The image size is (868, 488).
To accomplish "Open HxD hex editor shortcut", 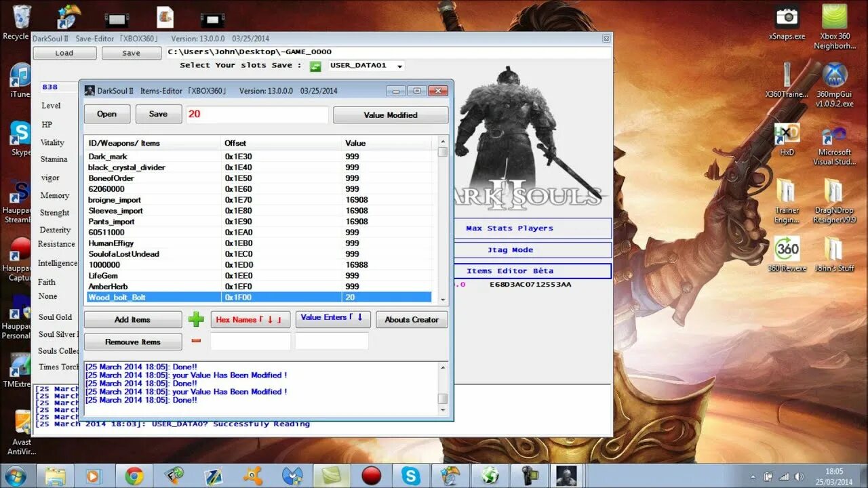I will coord(787,139).
